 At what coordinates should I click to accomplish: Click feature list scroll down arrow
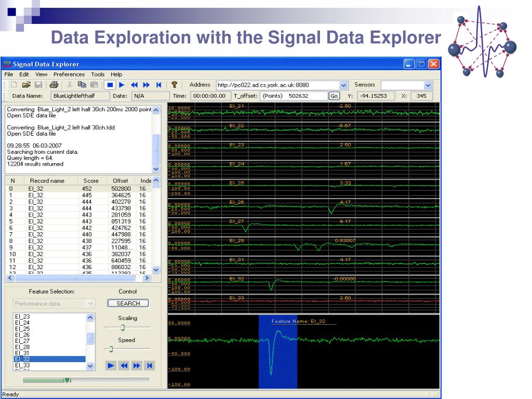click(90, 366)
